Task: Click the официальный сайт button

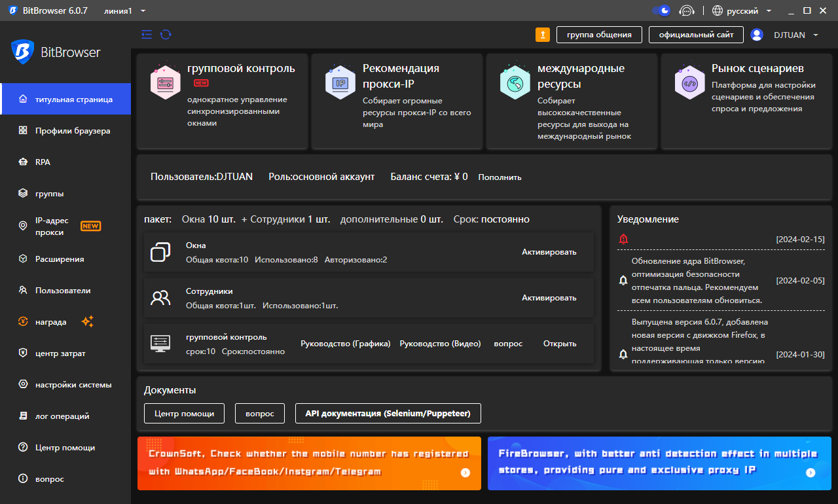Action: click(x=696, y=35)
